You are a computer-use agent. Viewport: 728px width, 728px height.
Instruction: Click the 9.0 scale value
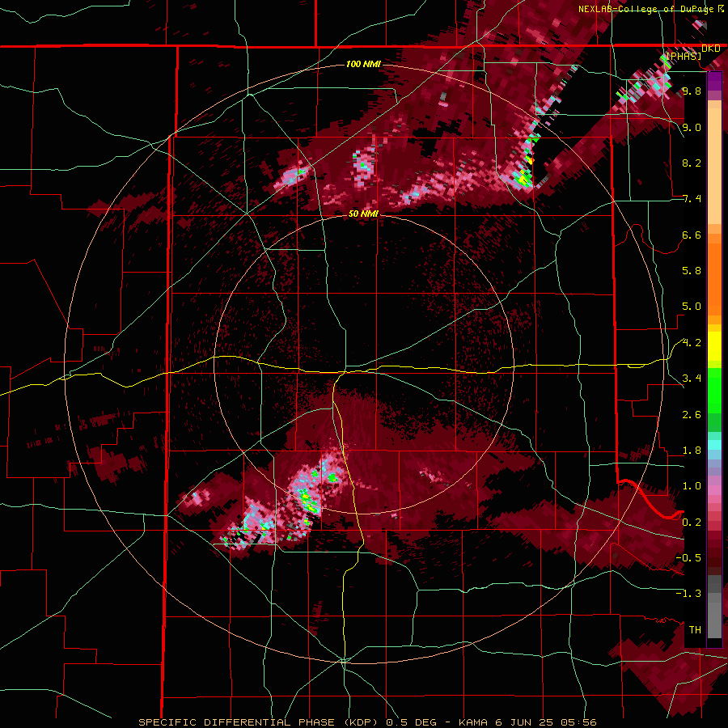point(692,127)
